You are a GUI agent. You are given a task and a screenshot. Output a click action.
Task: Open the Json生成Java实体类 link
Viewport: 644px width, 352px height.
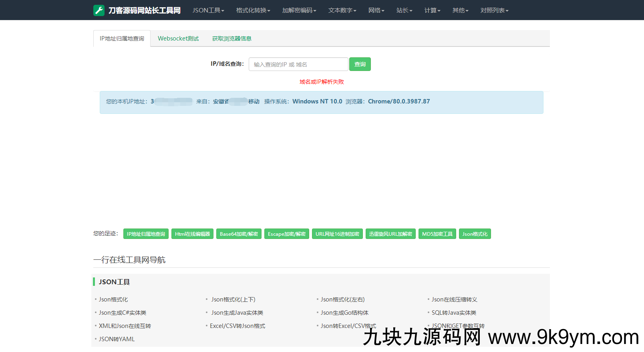pyautogui.click(x=237, y=313)
